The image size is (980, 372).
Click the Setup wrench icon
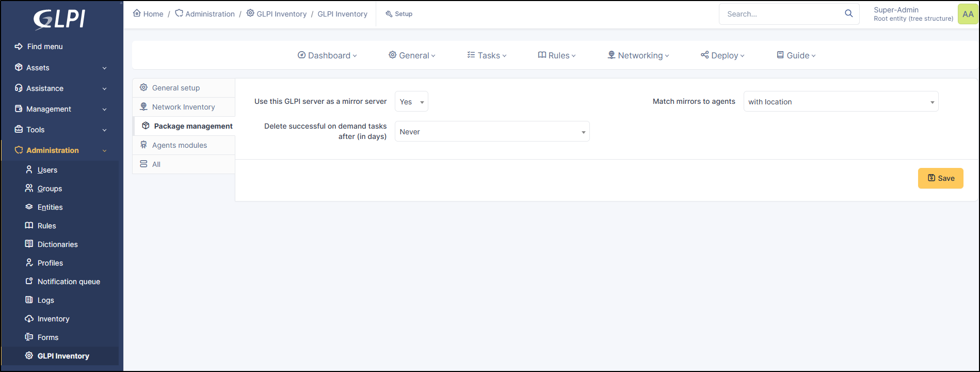click(389, 14)
